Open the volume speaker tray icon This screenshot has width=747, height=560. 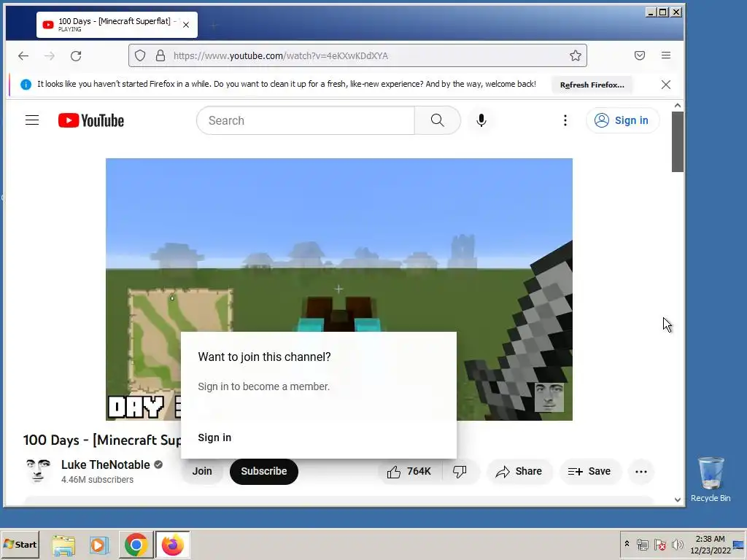pyautogui.click(x=677, y=544)
